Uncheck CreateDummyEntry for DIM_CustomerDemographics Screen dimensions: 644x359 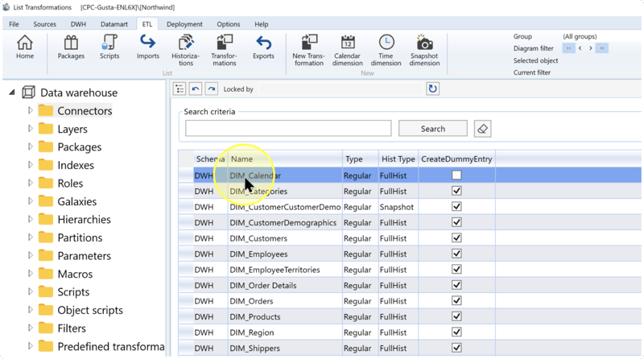coord(456,222)
